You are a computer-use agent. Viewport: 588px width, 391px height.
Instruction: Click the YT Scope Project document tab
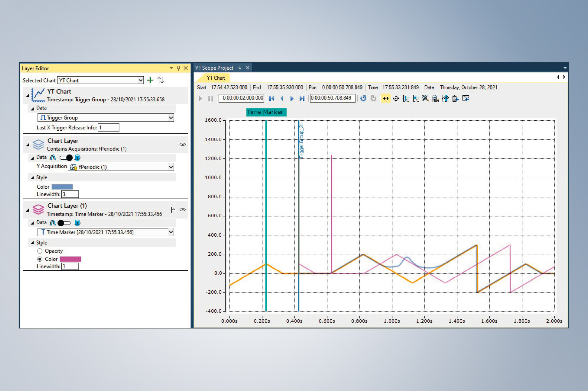214,68
